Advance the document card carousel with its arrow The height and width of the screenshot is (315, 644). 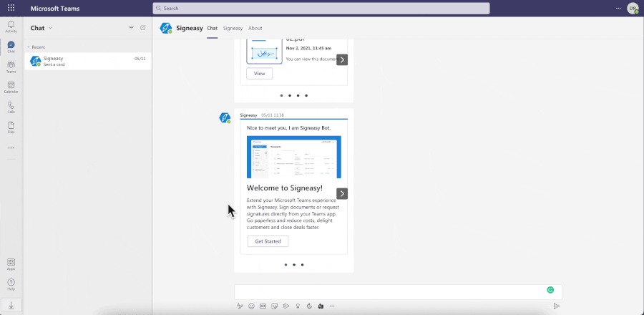pyautogui.click(x=342, y=59)
